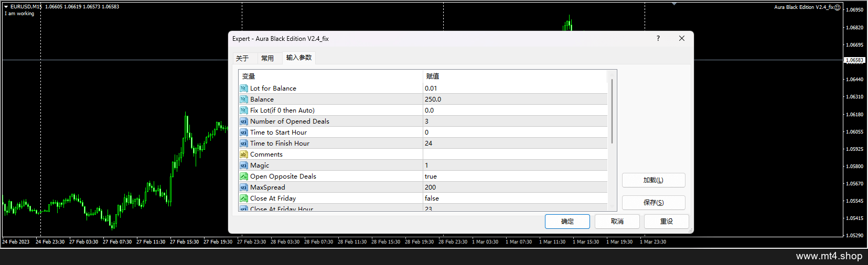Click the Magic variable name
This screenshot has height=265, width=868.
[260, 165]
